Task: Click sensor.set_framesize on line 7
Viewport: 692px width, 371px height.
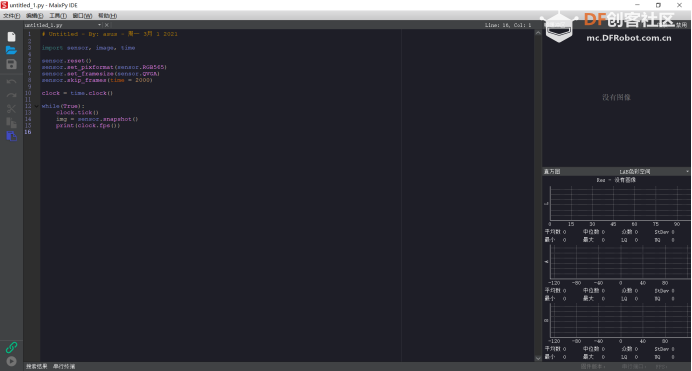Action: click(101, 74)
